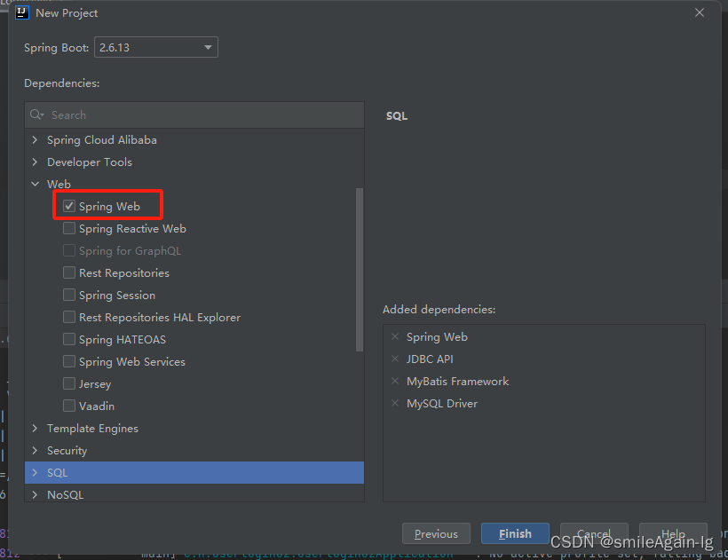Expand Template Engines category
The height and width of the screenshot is (560, 728).
click(x=35, y=429)
